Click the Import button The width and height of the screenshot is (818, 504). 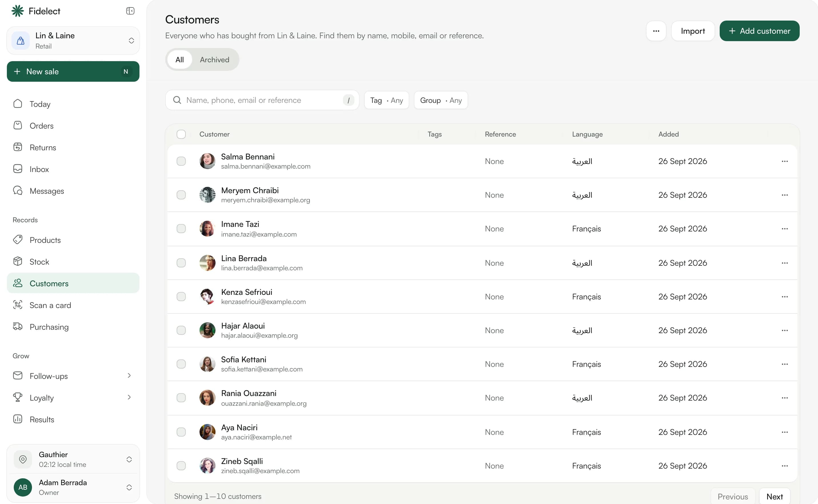693,31
